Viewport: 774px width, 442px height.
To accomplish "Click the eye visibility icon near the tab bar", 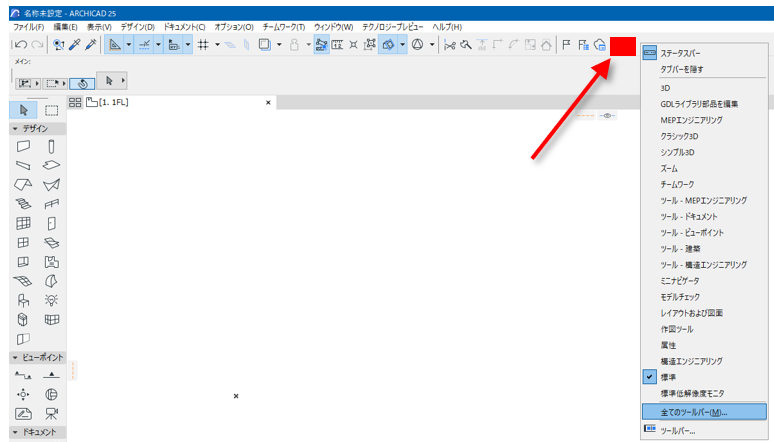I will point(607,116).
